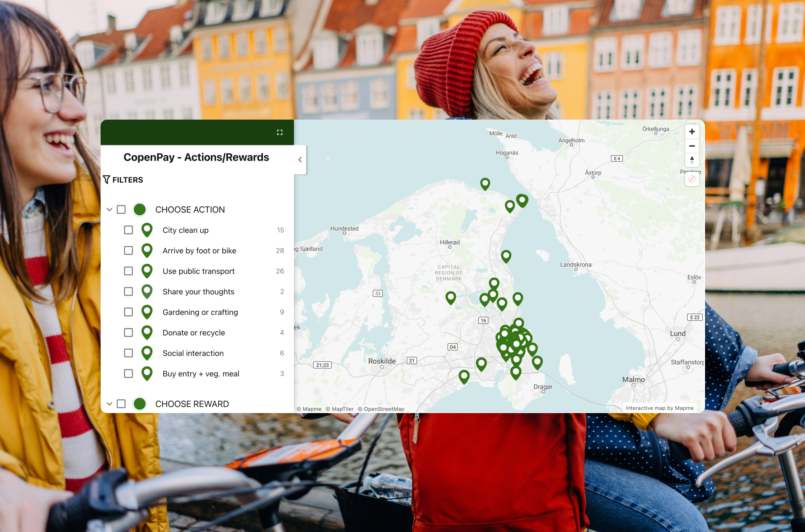Enable the City clean up checkbox

128,230
